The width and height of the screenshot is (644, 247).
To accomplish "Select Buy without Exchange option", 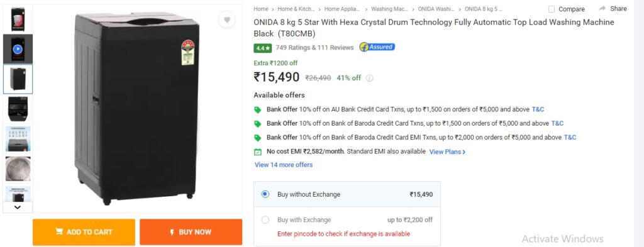I will pyautogui.click(x=347, y=194).
